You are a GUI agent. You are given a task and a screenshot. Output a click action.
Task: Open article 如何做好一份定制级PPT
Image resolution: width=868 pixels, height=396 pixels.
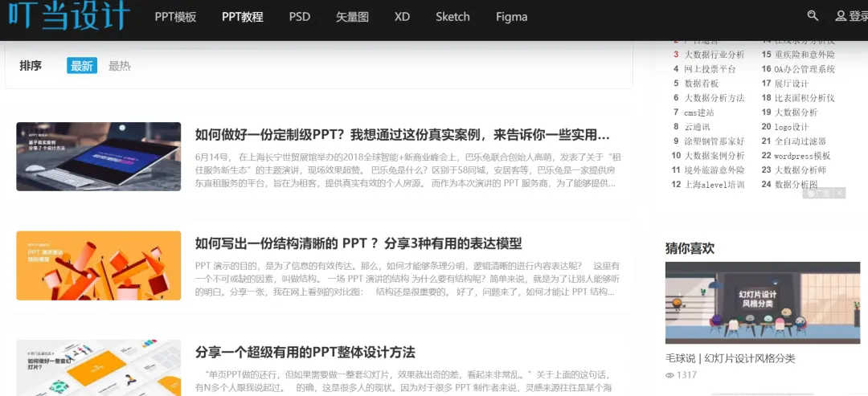click(x=403, y=134)
